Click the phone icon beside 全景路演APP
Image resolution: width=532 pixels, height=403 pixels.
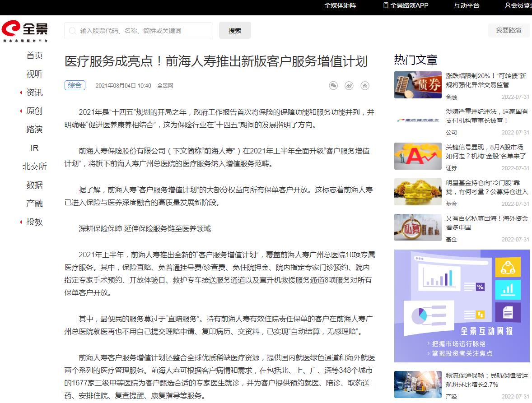(386, 5)
